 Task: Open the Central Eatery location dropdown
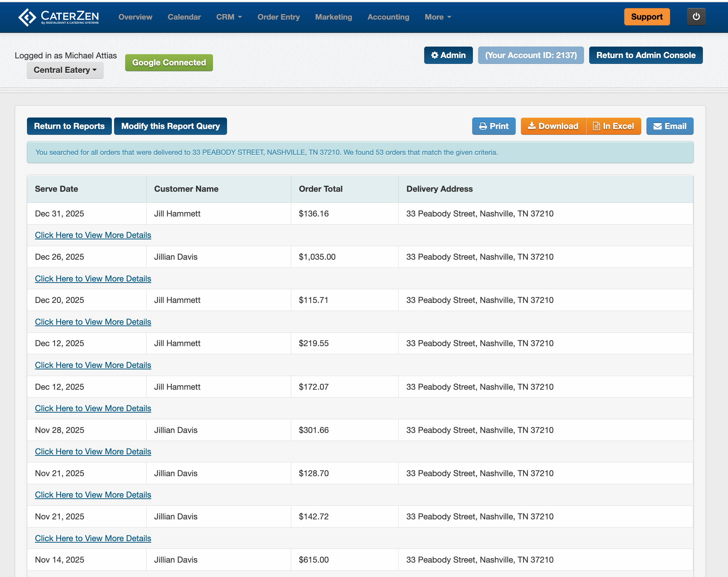[65, 70]
